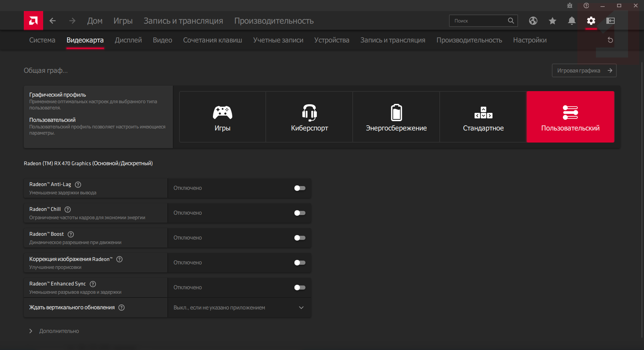Open Запись и трансляция in the top navigation
Viewport: 644px width, 350px height.
(183, 21)
